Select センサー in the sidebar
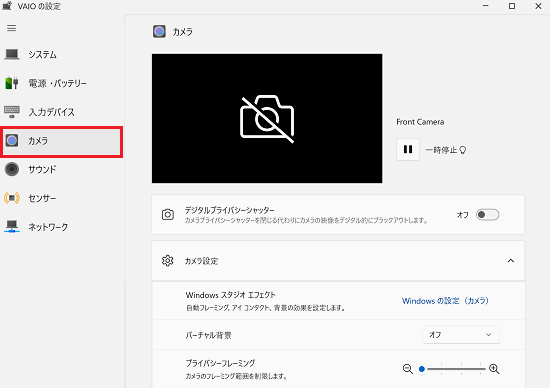550x388 pixels. click(x=62, y=198)
